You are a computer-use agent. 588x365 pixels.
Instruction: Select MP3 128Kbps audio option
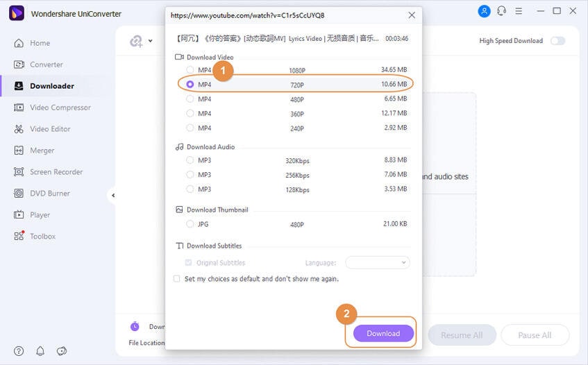[x=190, y=189]
